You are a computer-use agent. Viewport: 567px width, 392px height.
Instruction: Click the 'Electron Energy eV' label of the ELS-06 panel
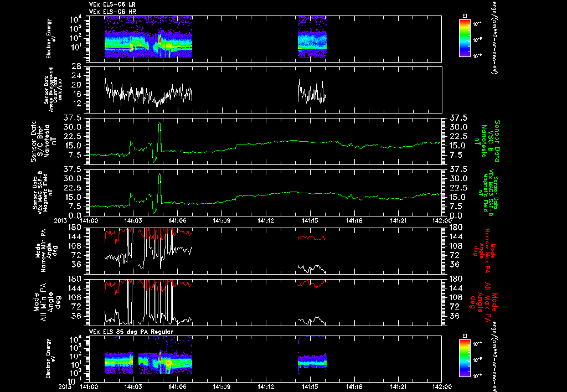[51, 39]
